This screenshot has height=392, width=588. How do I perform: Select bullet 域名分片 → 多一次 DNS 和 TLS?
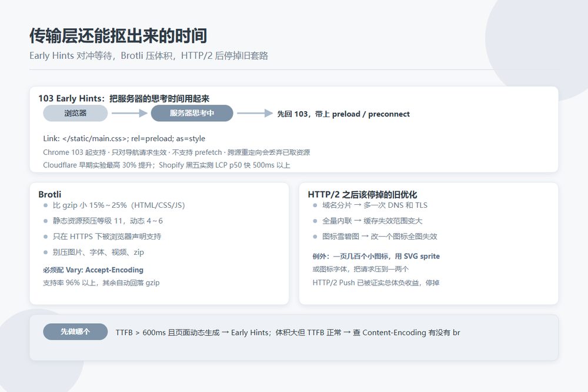[x=375, y=205]
